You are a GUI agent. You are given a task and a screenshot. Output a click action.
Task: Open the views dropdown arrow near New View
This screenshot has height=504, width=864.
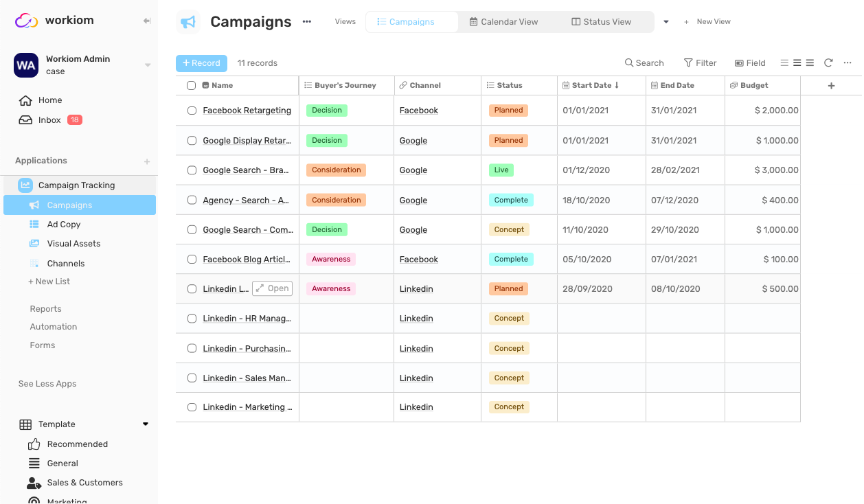pos(665,21)
